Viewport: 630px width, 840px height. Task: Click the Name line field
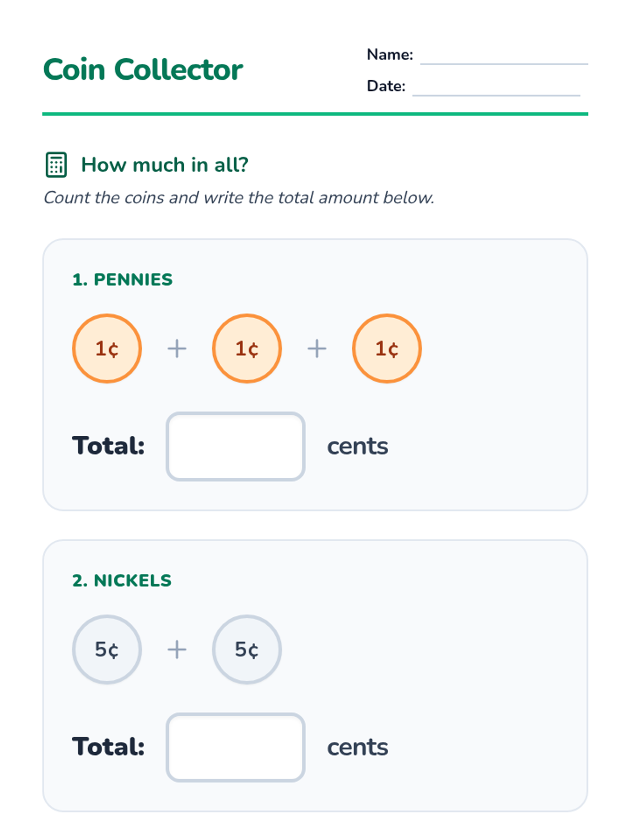point(504,57)
